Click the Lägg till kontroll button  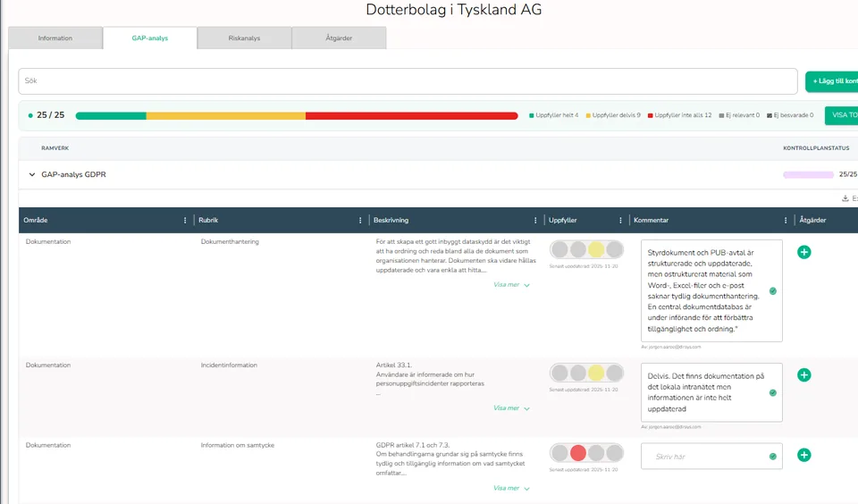coord(832,81)
